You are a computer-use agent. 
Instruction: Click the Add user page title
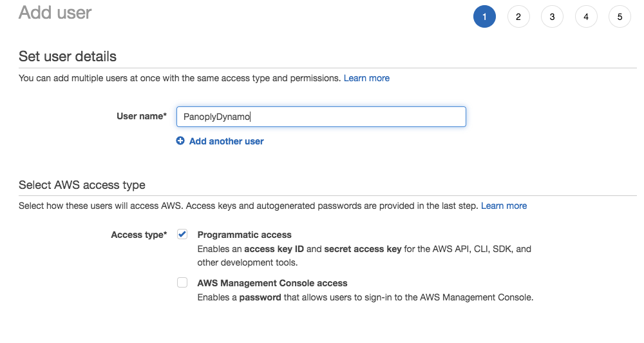pos(55,12)
